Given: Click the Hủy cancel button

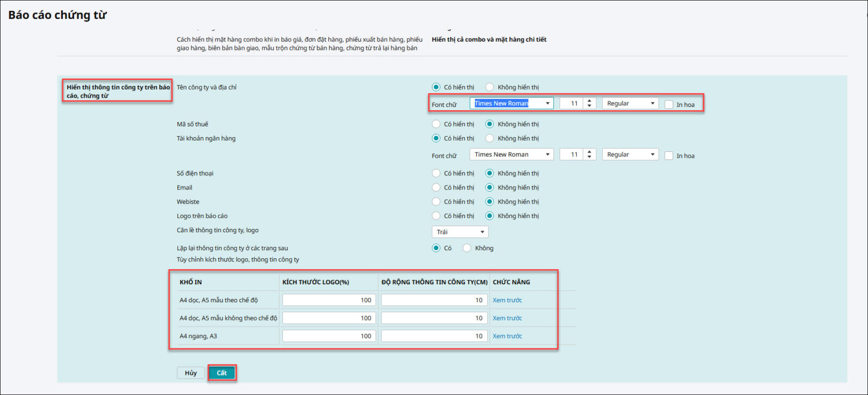Looking at the screenshot, I should click(x=190, y=373).
